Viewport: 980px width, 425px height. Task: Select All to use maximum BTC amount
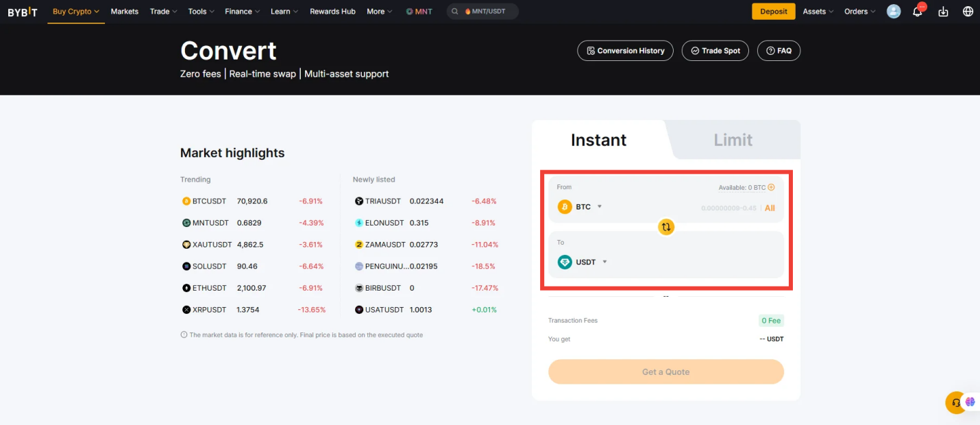coord(770,208)
